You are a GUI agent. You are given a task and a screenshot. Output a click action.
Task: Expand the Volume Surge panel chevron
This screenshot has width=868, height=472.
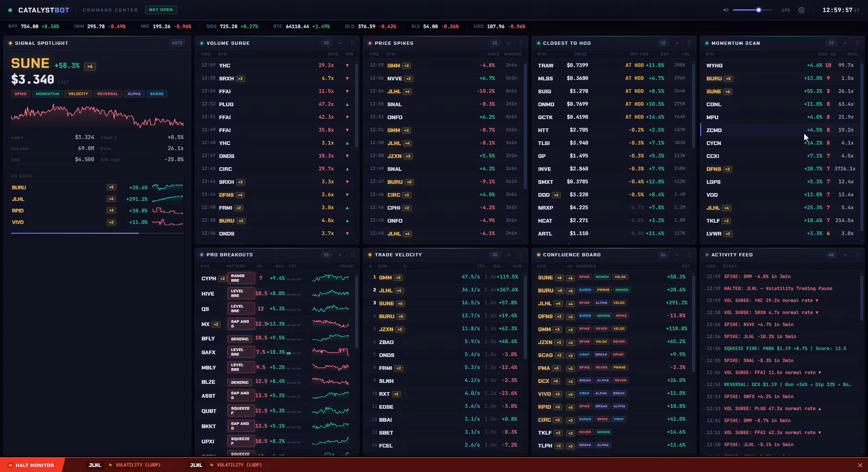(340, 43)
